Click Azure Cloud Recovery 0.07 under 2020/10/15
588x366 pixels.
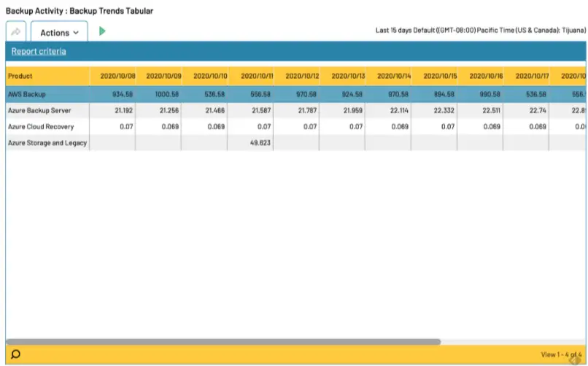pyautogui.click(x=448, y=127)
